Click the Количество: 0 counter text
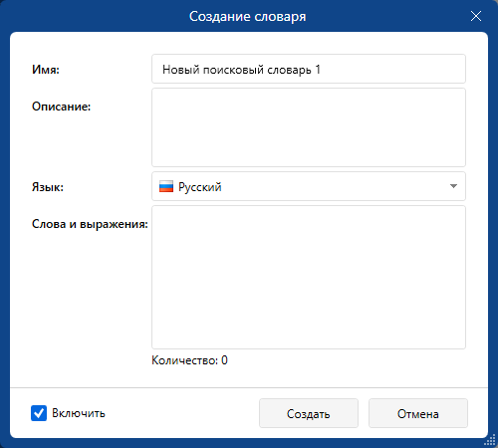498x448 pixels. point(189,360)
